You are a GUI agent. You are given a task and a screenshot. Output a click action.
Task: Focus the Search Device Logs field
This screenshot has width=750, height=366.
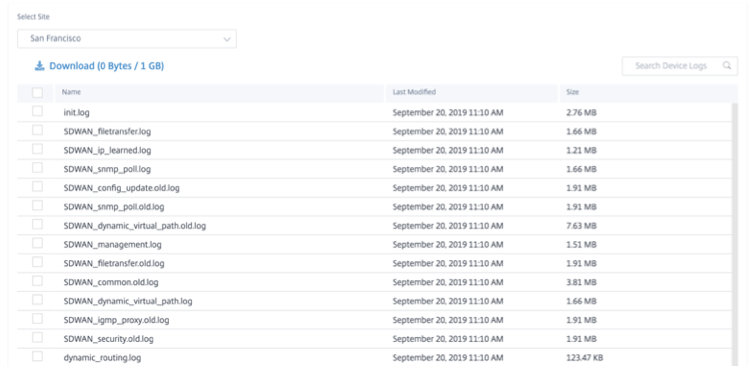(680, 66)
